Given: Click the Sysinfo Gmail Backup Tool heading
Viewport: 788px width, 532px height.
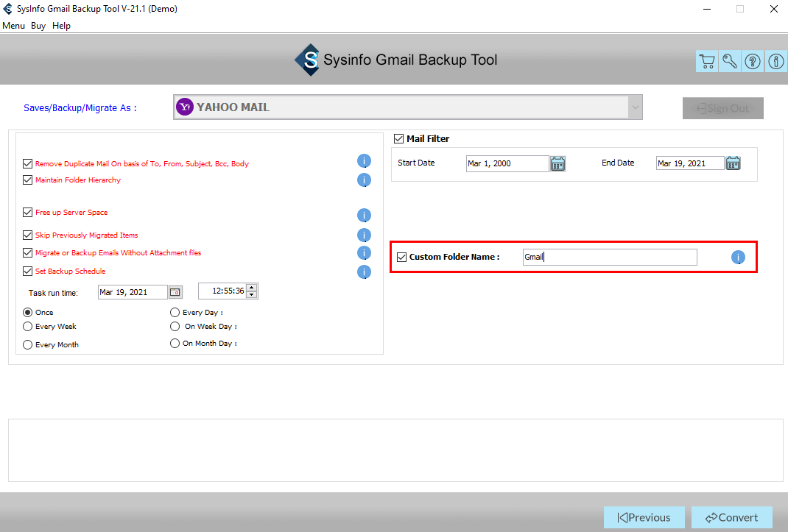Looking at the screenshot, I should click(410, 60).
